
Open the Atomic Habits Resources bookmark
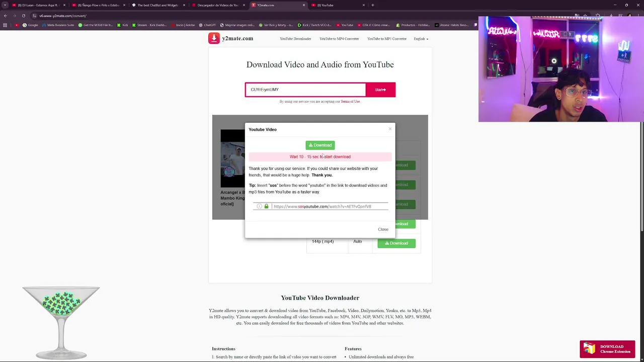click(x=452, y=25)
